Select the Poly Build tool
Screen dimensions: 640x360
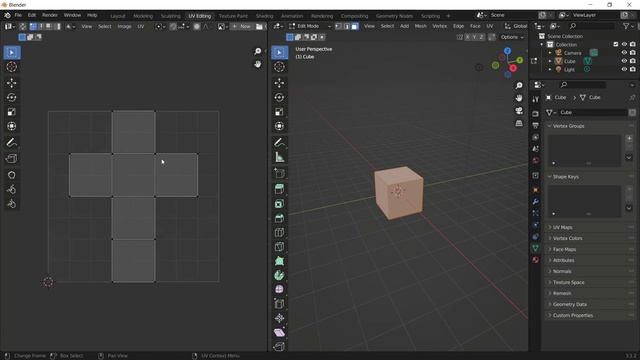pyautogui.click(x=279, y=261)
